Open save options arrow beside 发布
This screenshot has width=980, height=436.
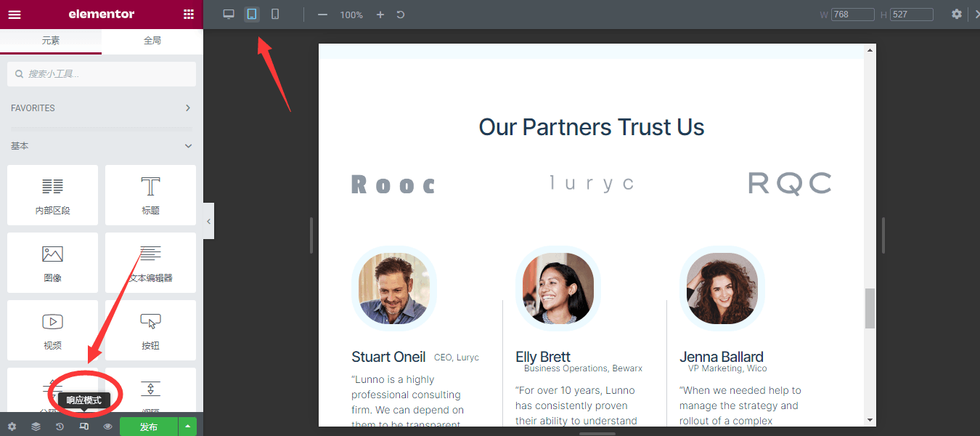click(188, 427)
